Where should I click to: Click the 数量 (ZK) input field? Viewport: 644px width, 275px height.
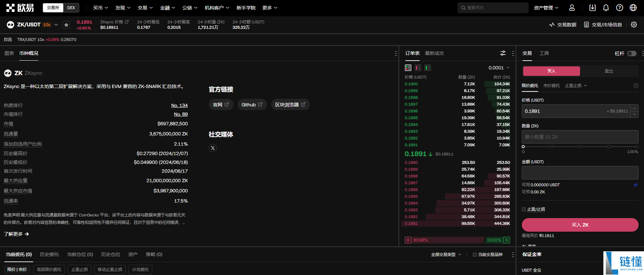pos(580,137)
